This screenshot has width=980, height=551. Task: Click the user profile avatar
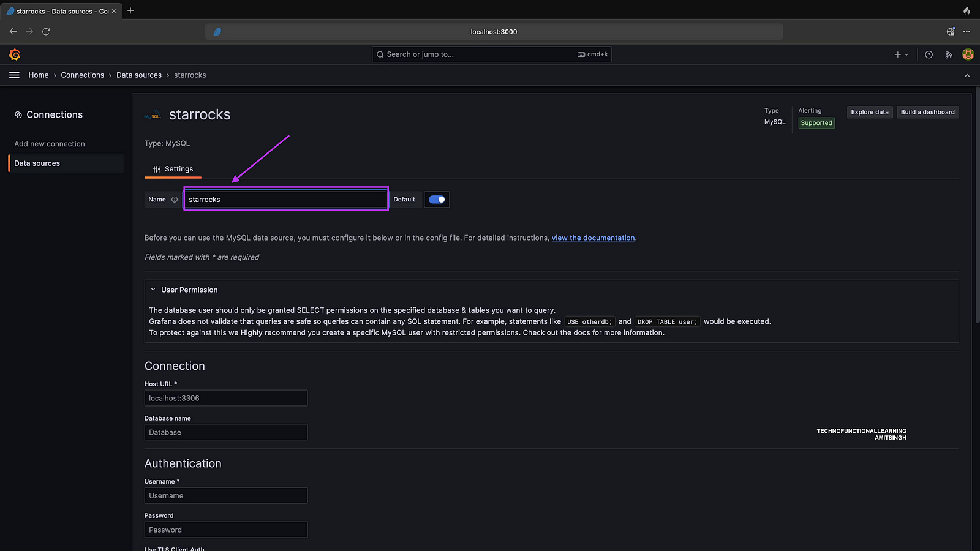click(x=968, y=54)
